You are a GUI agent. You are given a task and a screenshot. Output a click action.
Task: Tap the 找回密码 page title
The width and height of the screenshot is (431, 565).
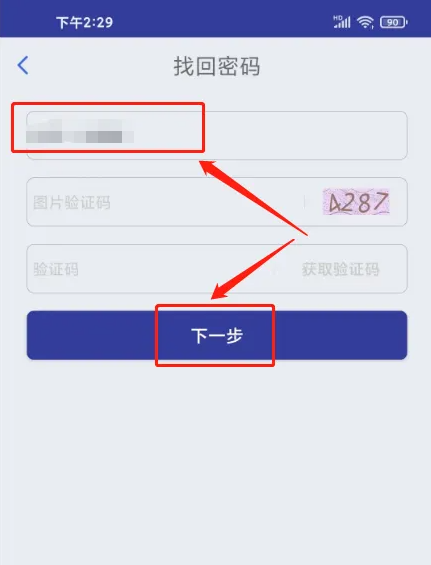[x=217, y=66]
